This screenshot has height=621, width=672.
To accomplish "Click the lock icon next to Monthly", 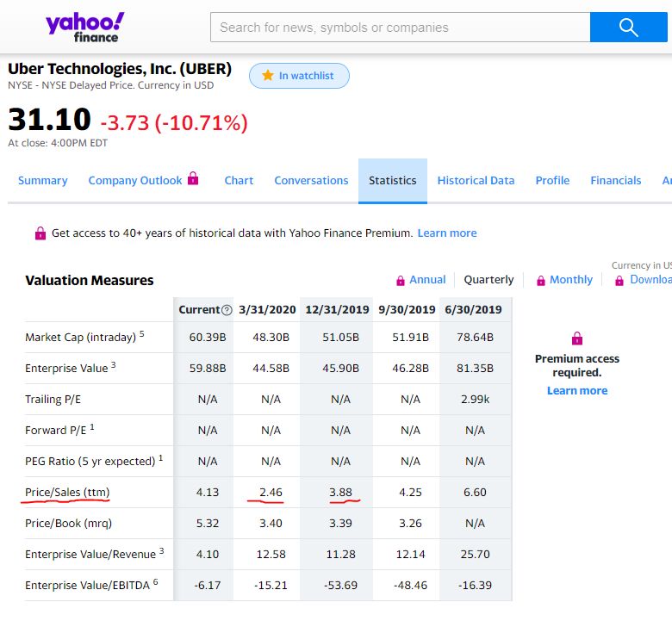I will 541,281.
